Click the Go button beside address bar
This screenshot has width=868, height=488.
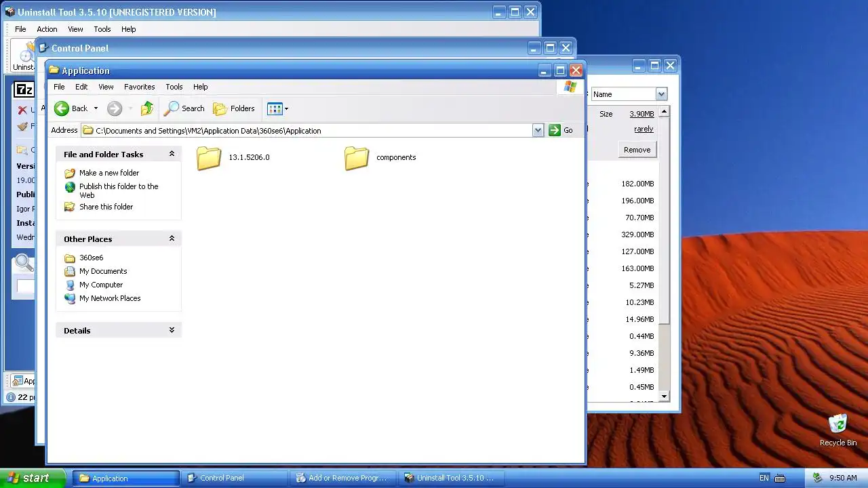click(561, 130)
